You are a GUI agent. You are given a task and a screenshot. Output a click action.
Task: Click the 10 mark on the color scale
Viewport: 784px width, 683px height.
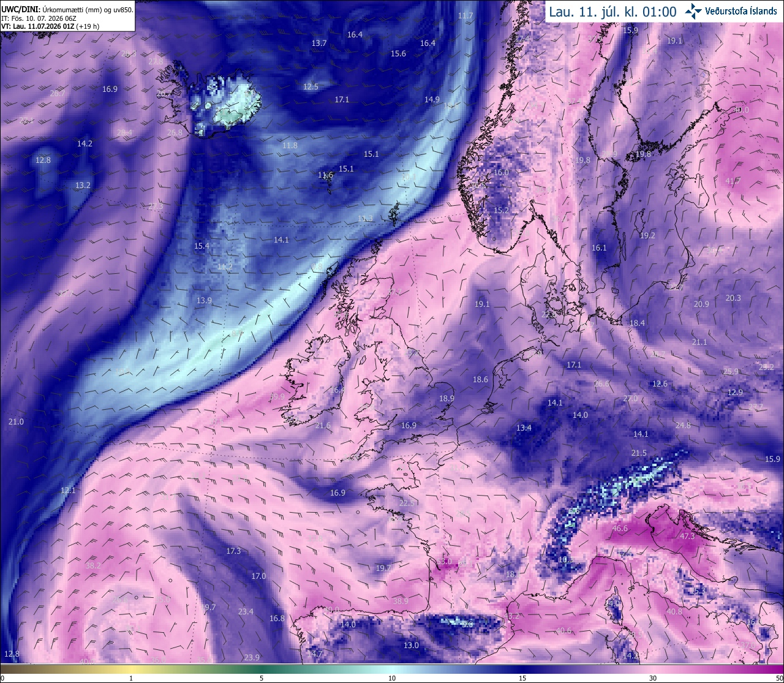(x=392, y=678)
